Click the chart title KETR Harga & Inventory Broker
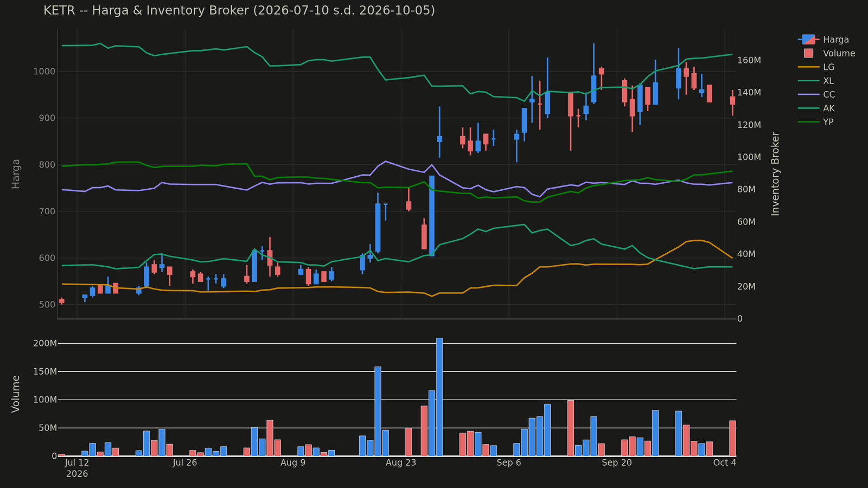The width and height of the screenshot is (868, 488). 239,10
